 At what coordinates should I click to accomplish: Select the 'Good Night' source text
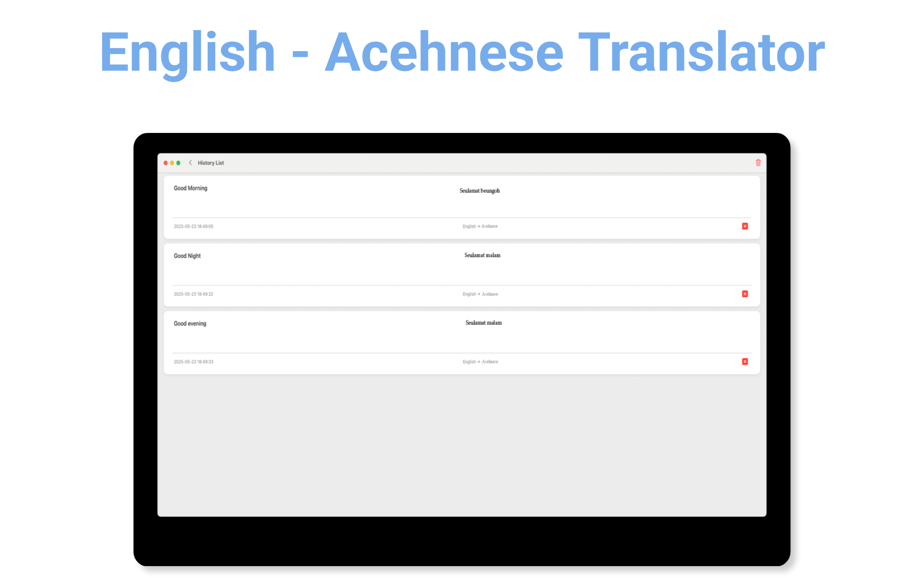pos(187,256)
